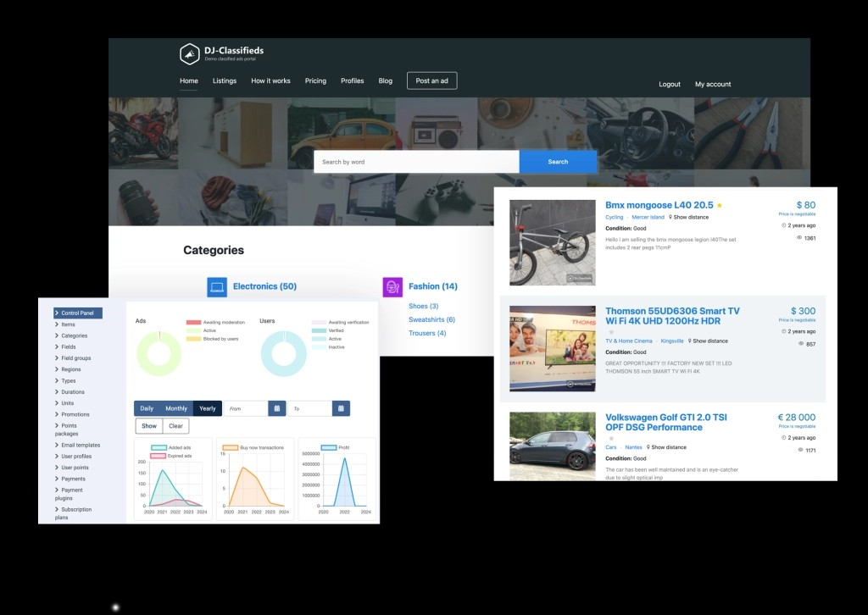
Task: Expand the Payments sidebar entry
Action: pyautogui.click(x=73, y=479)
